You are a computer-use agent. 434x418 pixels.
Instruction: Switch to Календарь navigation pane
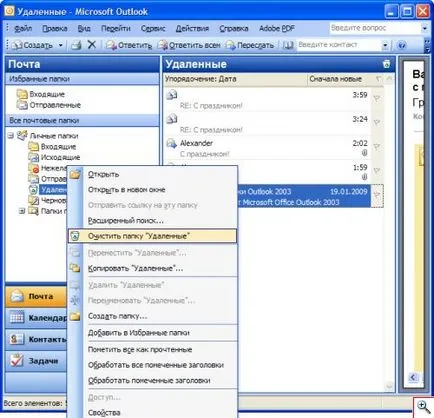pyautogui.click(x=36, y=318)
